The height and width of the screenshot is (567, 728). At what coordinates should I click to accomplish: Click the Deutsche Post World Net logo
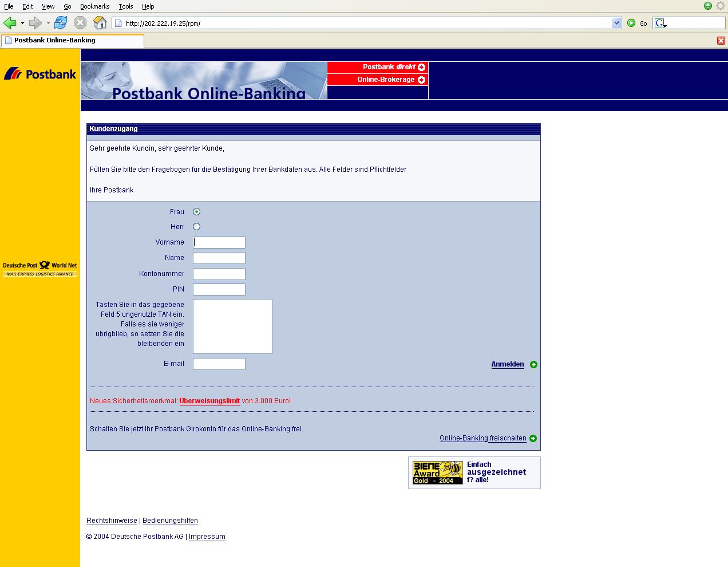pyautogui.click(x=40, y=269)
